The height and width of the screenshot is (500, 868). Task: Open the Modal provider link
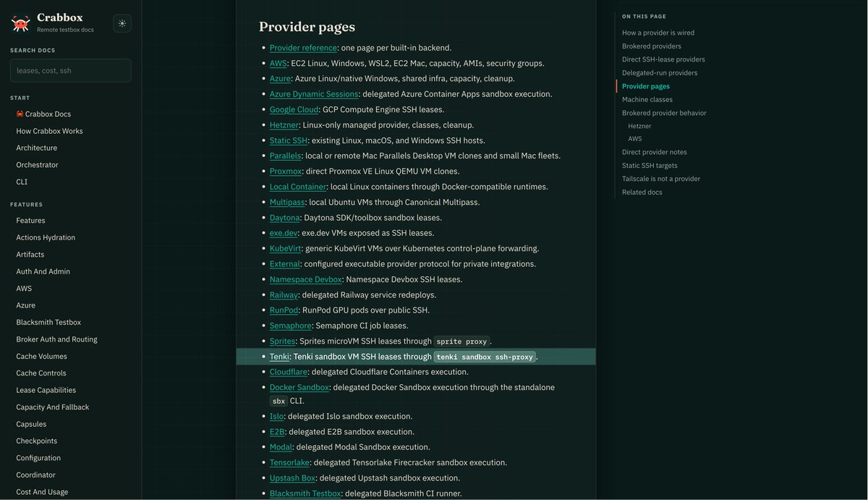point(281,447)
